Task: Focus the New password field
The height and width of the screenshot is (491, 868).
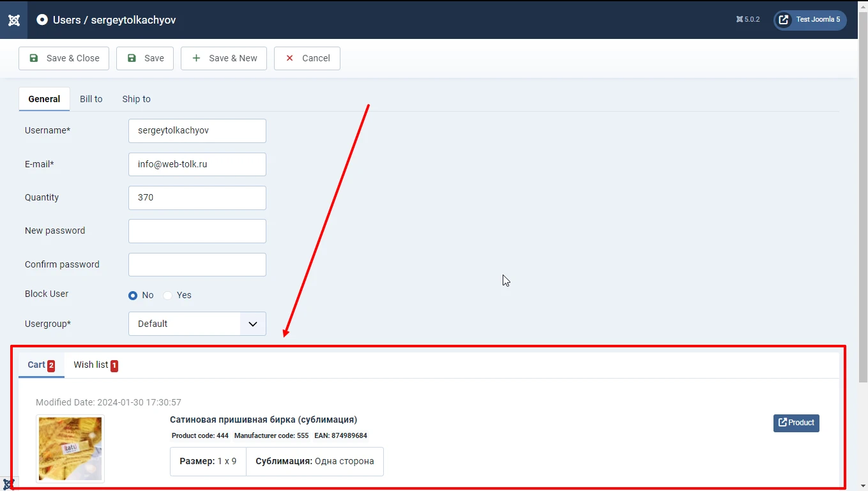Action: coord(197,231)
